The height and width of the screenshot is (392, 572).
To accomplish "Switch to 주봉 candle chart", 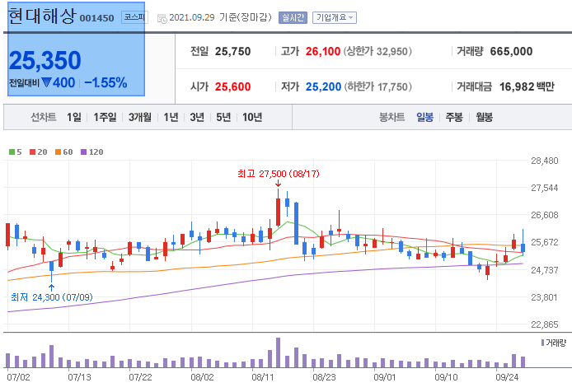I will pos(454,117).
